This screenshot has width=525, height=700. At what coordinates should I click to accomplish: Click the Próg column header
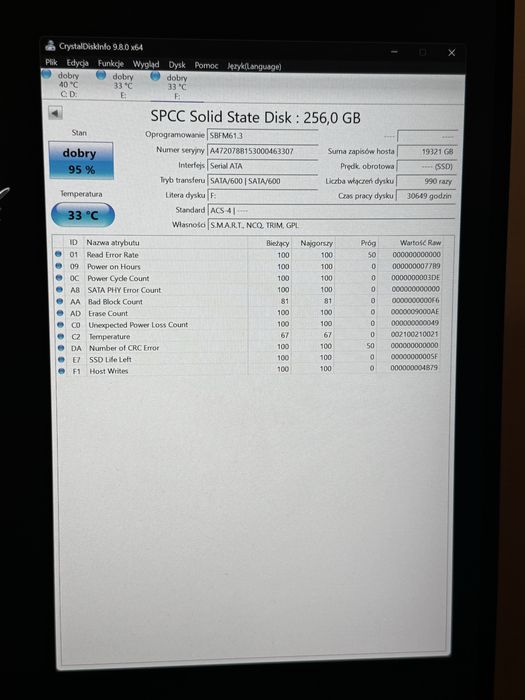pyautogui.click(x=357, y=243)
